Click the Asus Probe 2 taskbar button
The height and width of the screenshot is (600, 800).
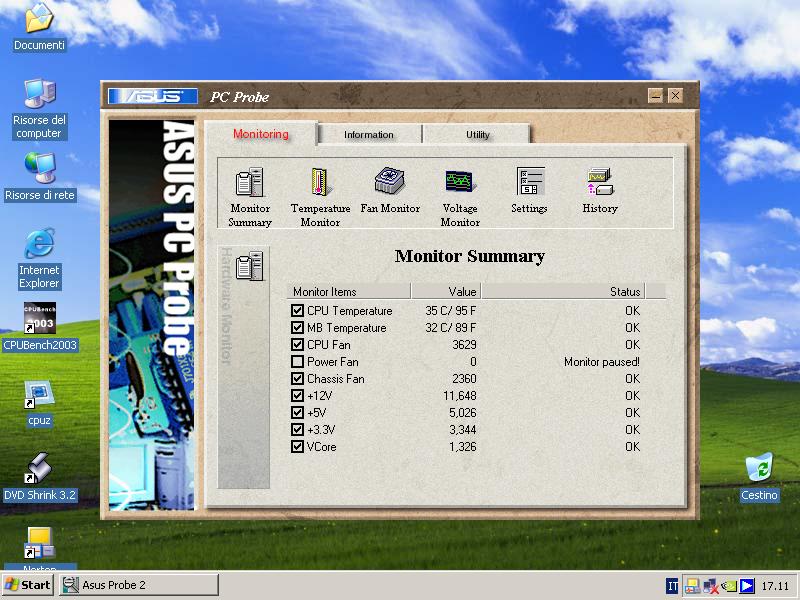click(139, 585)
